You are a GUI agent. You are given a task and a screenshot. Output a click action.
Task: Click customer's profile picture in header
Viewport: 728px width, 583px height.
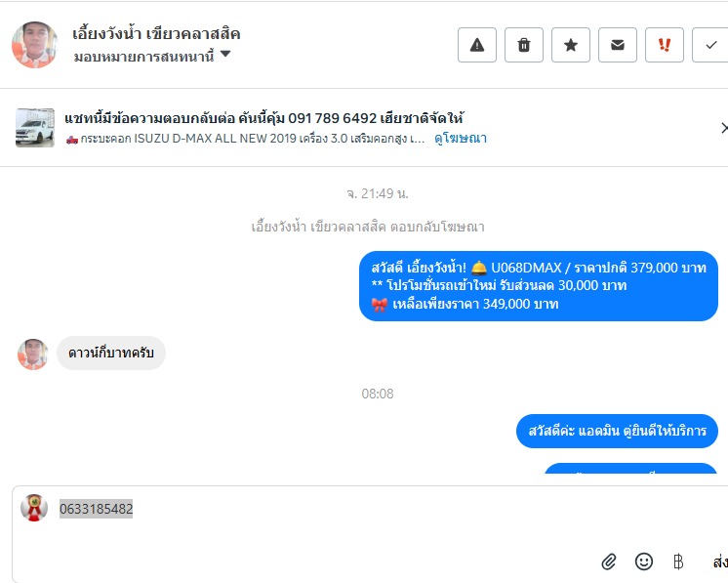point(34,44)
